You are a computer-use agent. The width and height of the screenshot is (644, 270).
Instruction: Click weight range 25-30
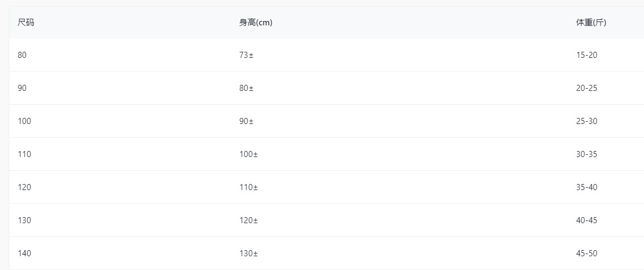click(x=587, y=121)
